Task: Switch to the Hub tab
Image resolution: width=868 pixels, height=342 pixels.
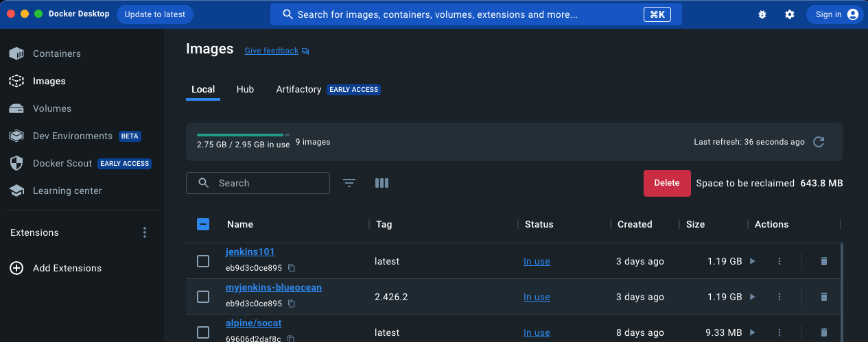Action: coord(245,89)
